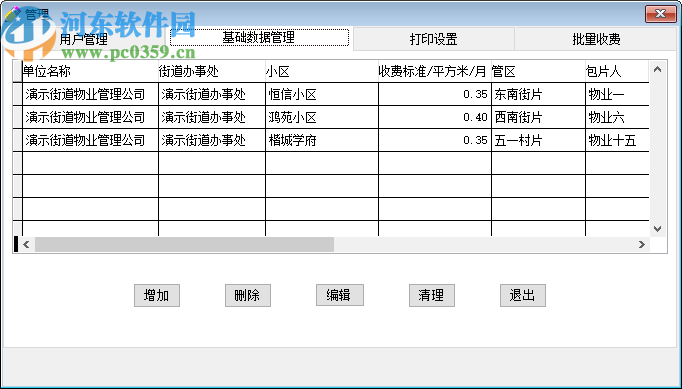
Task: Click the 五一村片 cell
Action: (x=538, y=141)
